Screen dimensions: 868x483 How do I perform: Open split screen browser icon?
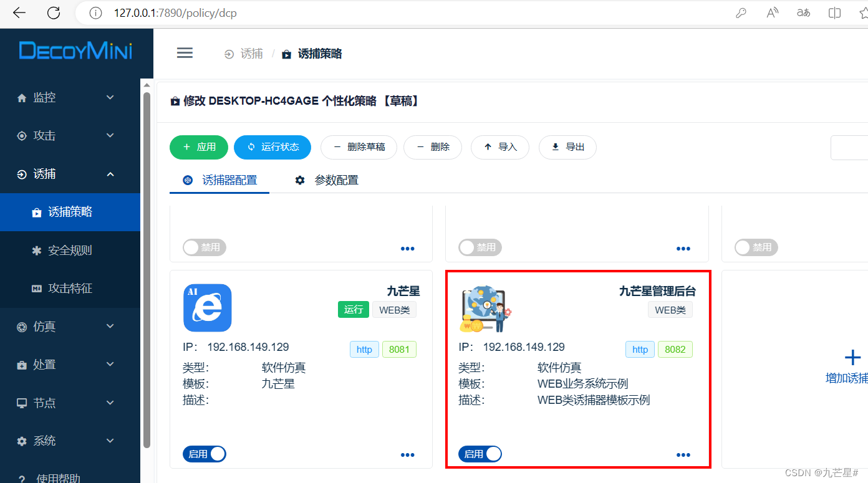[834, 13]
